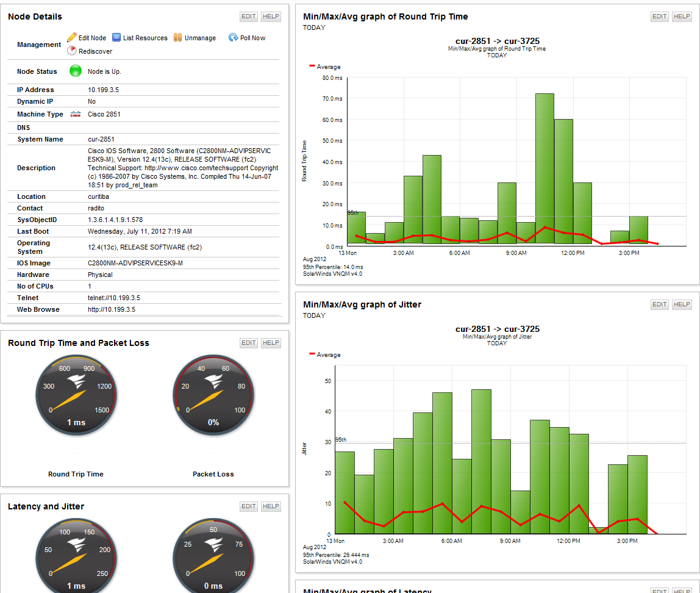
Task: Click the List Resources icon
Action: 116,37
